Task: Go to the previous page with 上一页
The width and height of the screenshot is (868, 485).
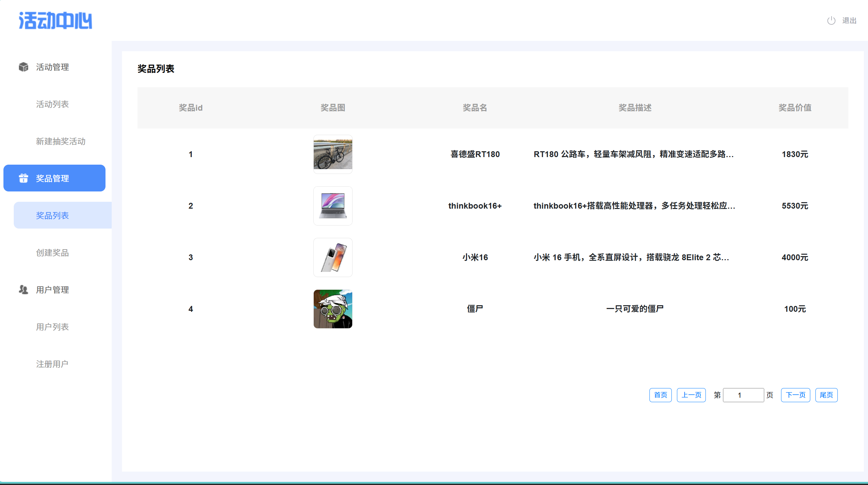Action: point(691,395)
